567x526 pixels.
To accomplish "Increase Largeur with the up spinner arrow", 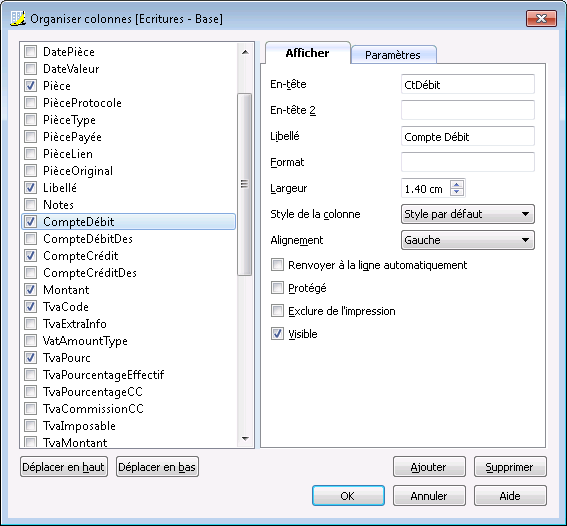I will pos(457,184).
